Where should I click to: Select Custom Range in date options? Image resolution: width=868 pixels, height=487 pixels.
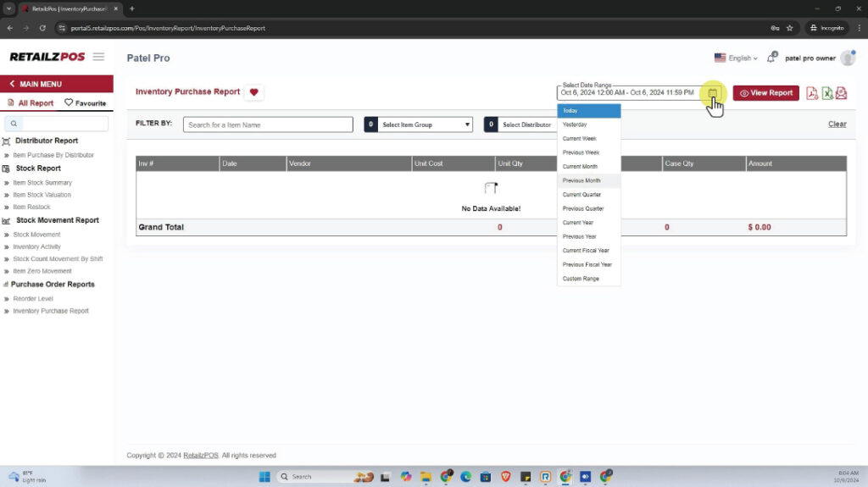tap(581, 279)
